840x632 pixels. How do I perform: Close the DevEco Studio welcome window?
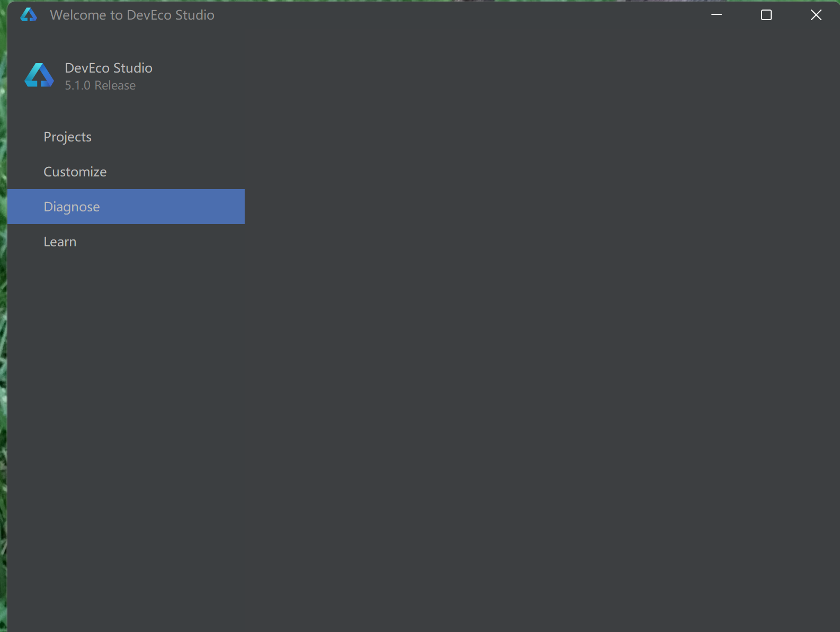(x=816, y=15)
